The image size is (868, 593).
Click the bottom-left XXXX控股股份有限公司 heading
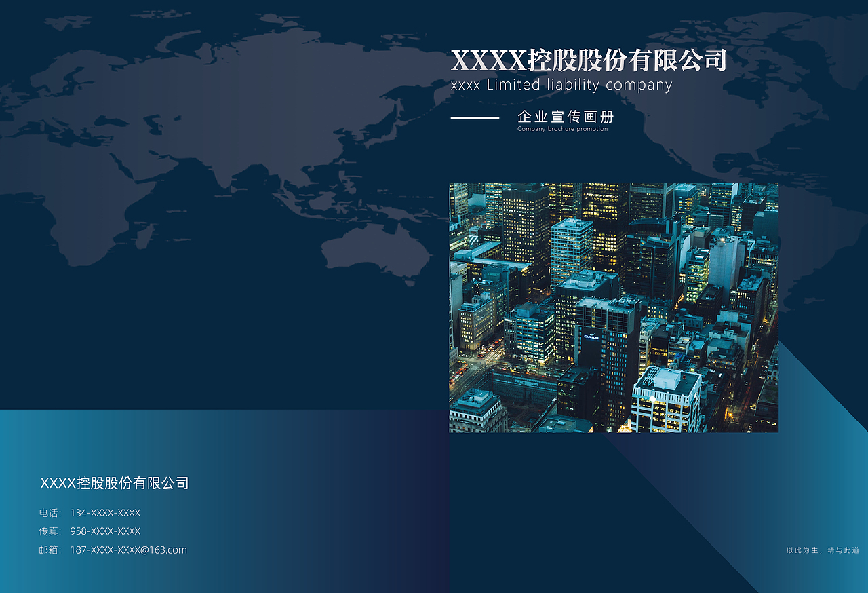pyautogui.click(x=114, y=483)
